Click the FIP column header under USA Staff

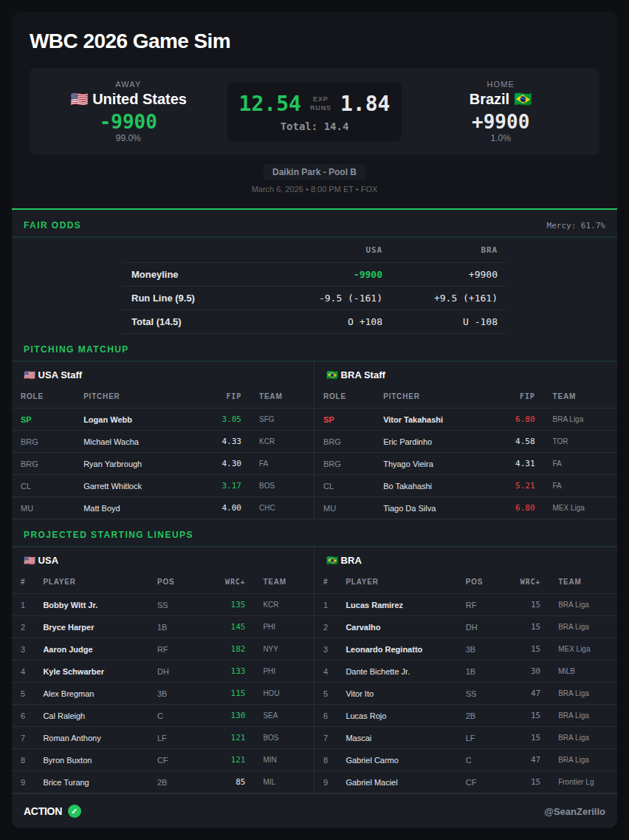[x=233, y=396]
